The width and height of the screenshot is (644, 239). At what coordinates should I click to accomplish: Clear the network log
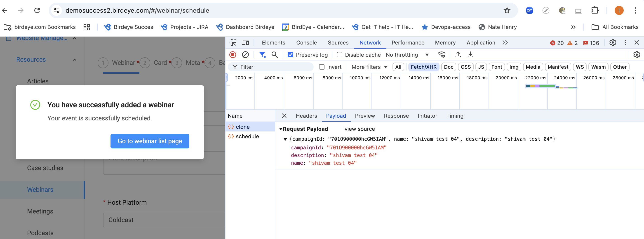[x=245, y=55]
